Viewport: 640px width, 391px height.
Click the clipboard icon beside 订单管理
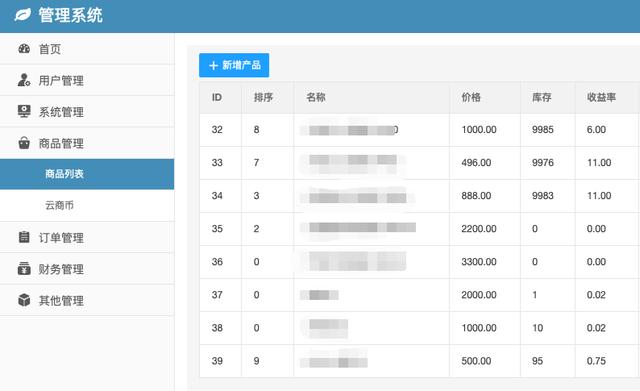[x=24, y=237]
